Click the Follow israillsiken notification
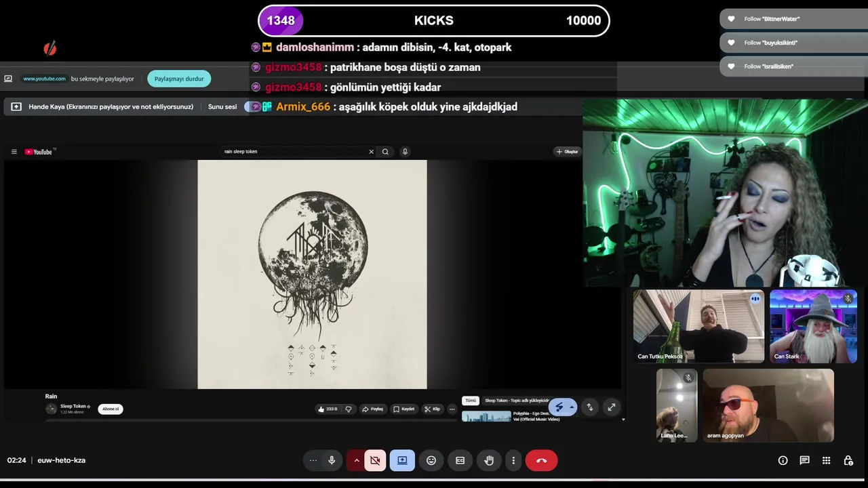Image resolution: width=868 pixels, height=488 pixels. click(x=793, y=66)
